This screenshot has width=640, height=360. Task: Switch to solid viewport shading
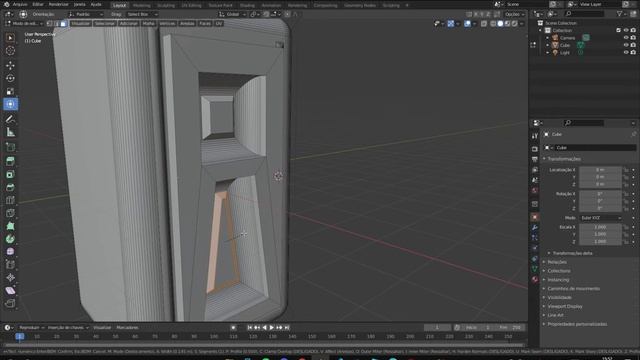pyautogui.click(x=500, y=24)
